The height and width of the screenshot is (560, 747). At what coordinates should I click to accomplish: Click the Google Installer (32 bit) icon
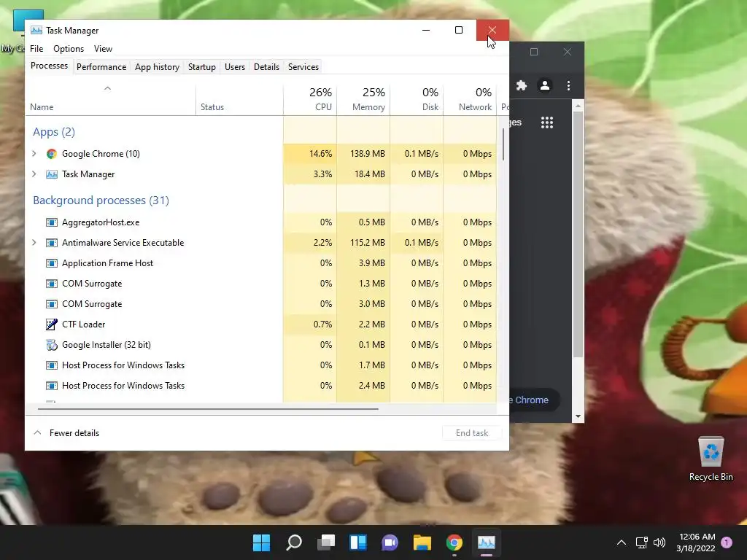[52, 345]
